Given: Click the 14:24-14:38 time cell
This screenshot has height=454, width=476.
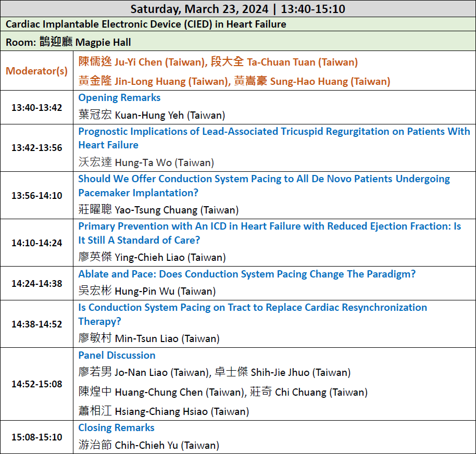Looking at the screenshot, I should pos(37,283).
